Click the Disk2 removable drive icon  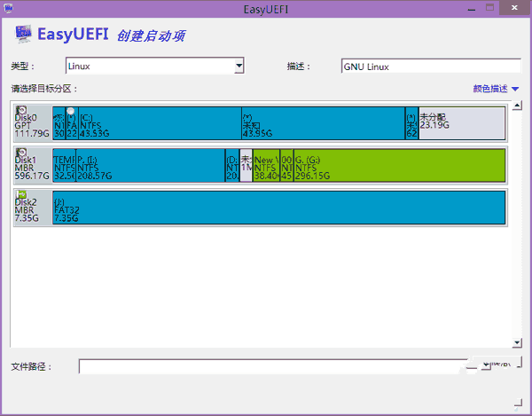tap(21, 194)
